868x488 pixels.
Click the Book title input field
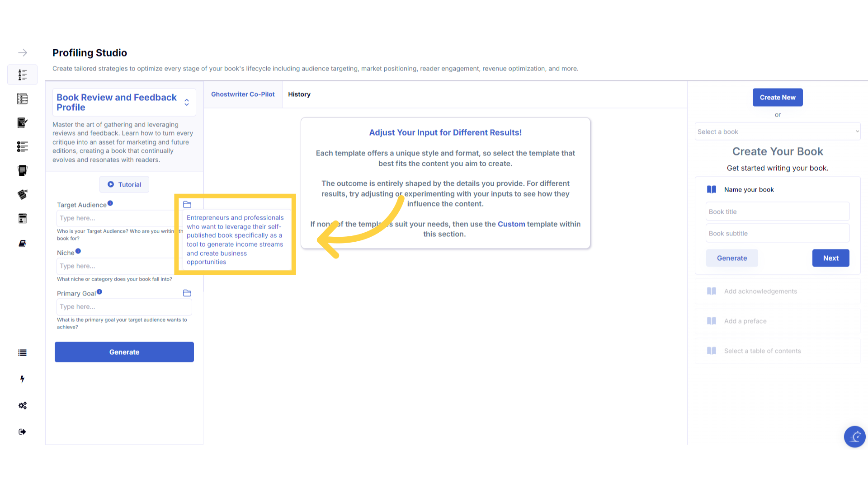pos(777,212)
